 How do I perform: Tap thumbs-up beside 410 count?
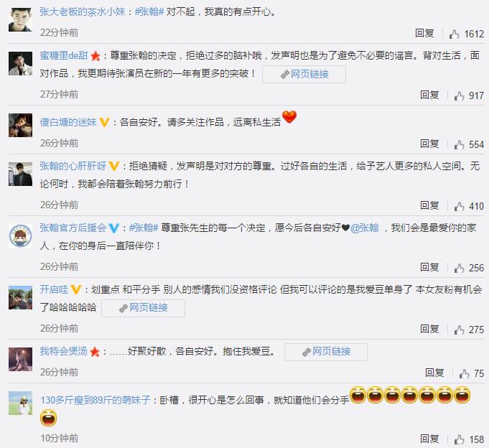(x=459, y=206)
